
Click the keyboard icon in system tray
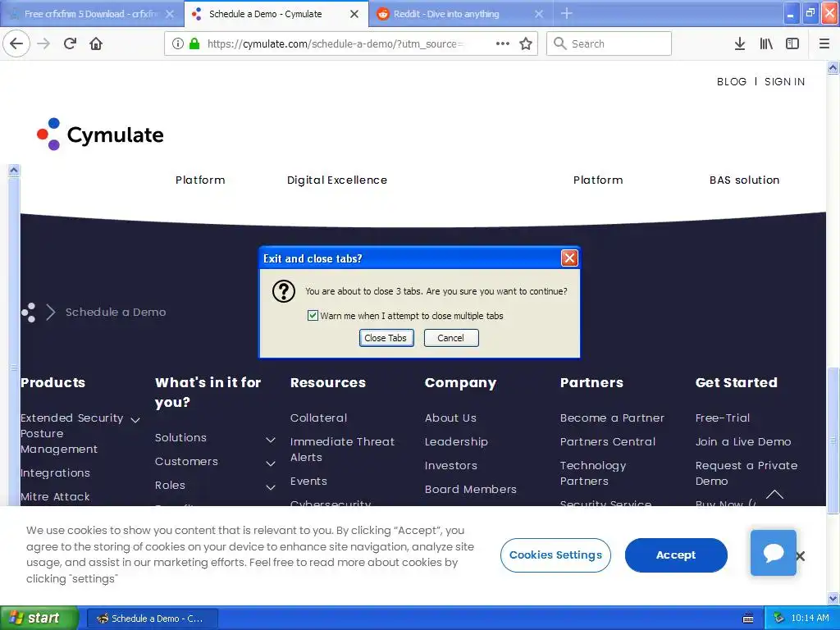coord(748,619)
